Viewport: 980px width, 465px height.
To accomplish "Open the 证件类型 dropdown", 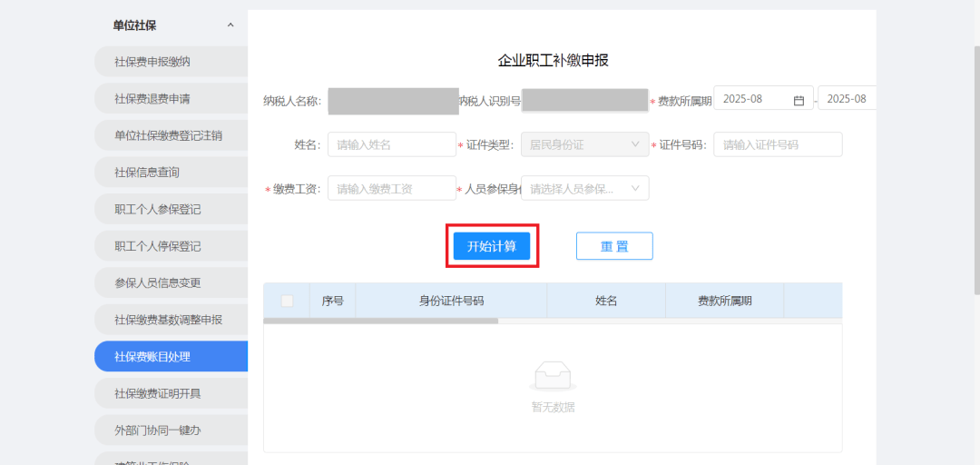I will click(x=585, y=144).
